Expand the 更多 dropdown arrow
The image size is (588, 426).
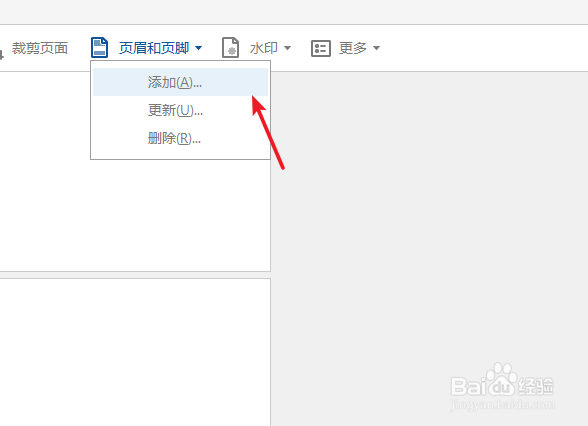point(376,48)
